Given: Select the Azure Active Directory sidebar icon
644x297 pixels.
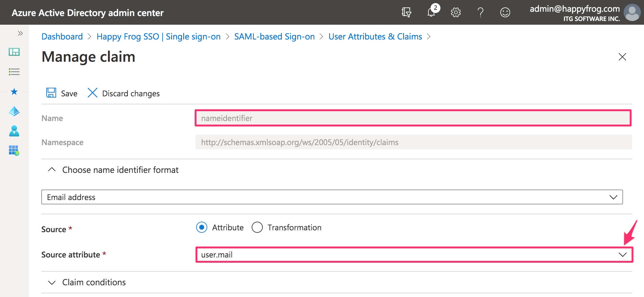Looking at the screenshot, I should [14, 111].
